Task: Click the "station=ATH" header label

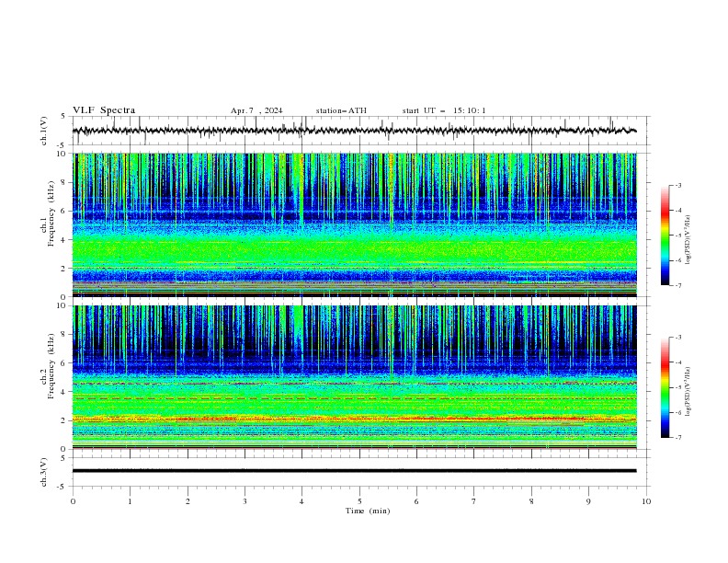Action: point(341,110)
